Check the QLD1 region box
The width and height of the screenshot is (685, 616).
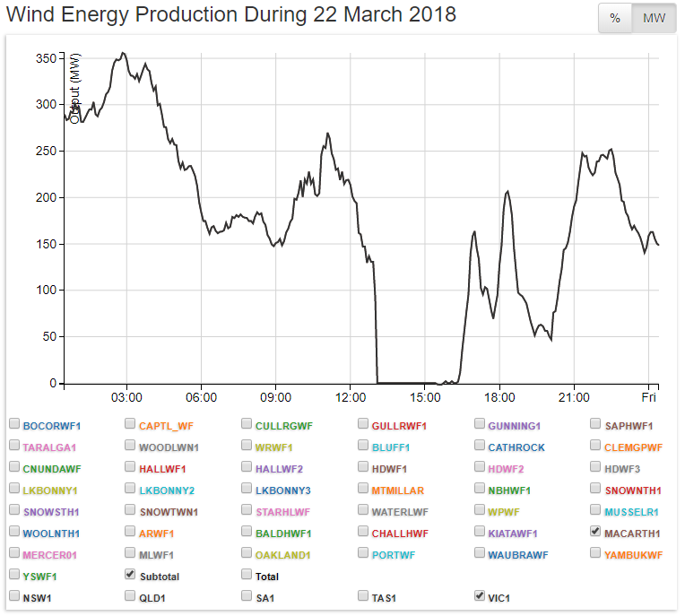[x=130, y=596]
